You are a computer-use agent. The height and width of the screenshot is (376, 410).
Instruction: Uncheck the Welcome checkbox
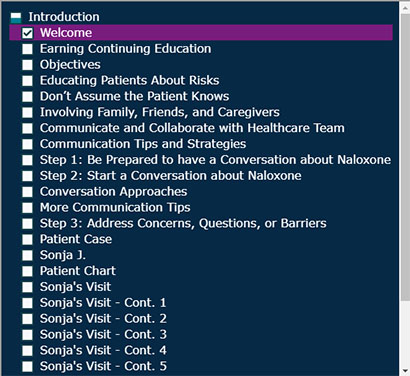point(27,33)
